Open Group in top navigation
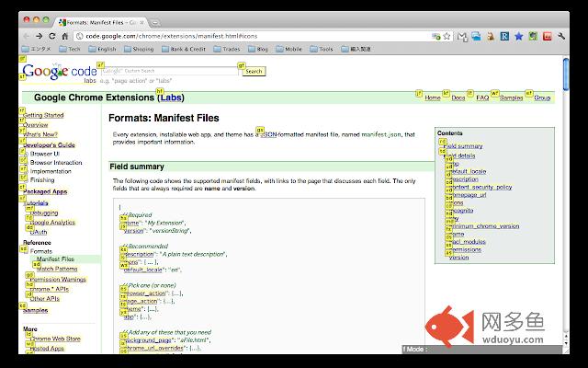The image size is (588, 368). (542, 98)
